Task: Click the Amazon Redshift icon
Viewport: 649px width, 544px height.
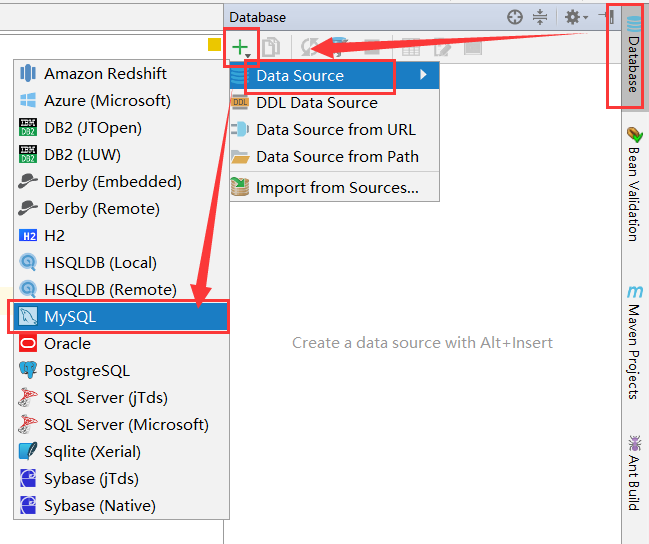Action: 28,73
